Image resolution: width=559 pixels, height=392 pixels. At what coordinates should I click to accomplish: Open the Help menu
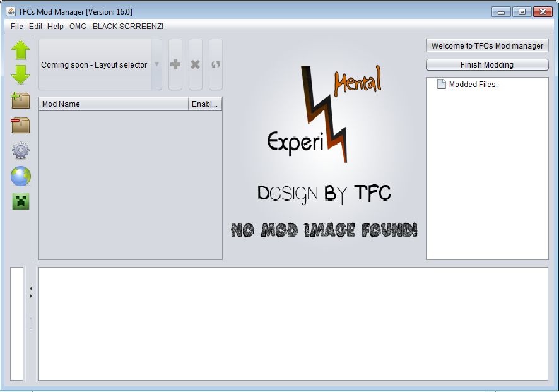coord(56,27)
